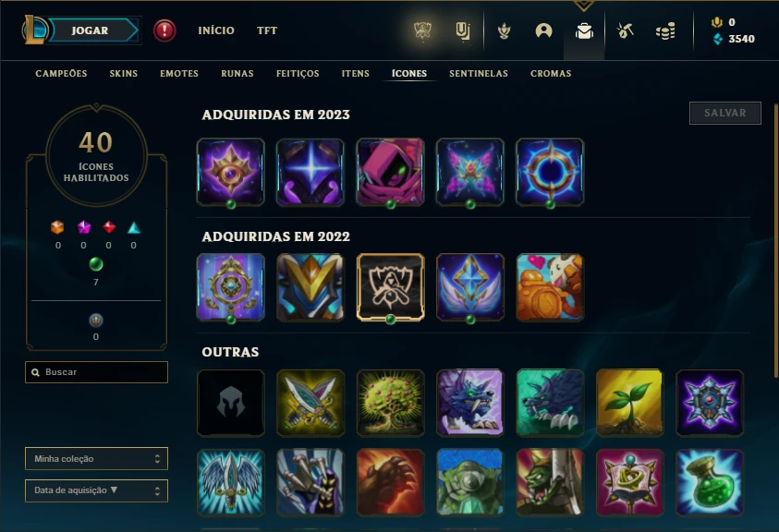Click the Salvar button
The width and height of the screenshot is (779, 532).
pos(724,114)
